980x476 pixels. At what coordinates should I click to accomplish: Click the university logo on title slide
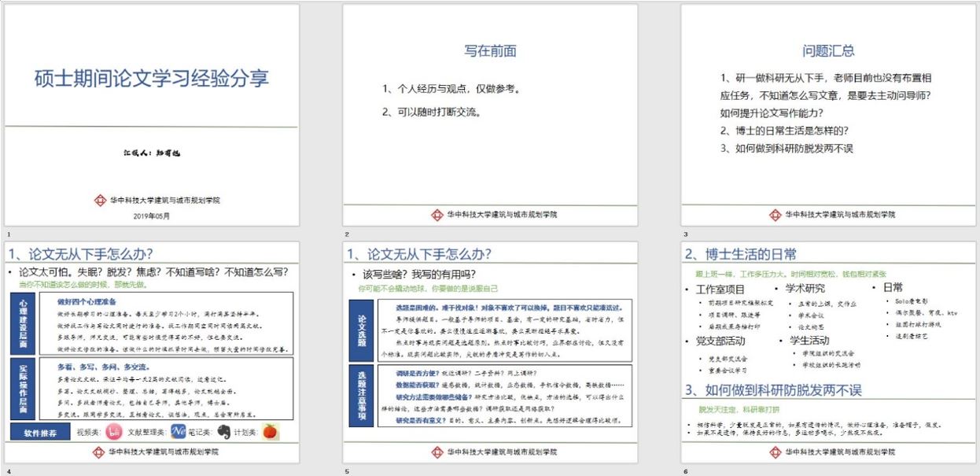point(100,201)
